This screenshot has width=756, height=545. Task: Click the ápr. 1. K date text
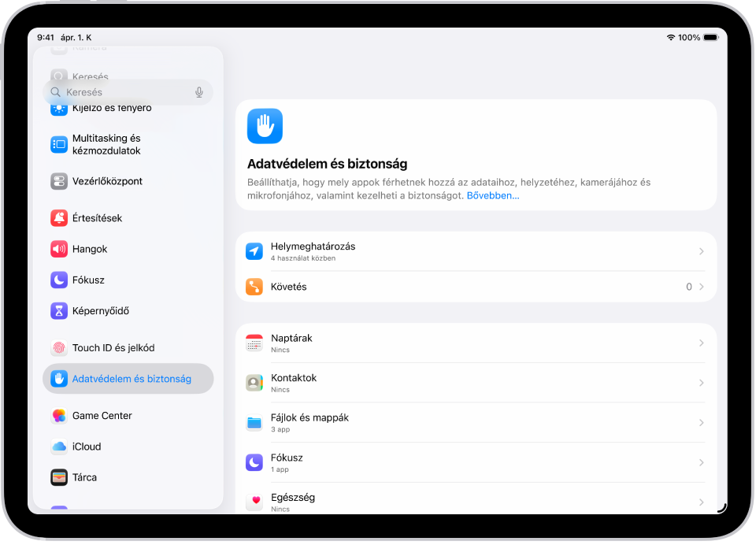coord(76,38)
